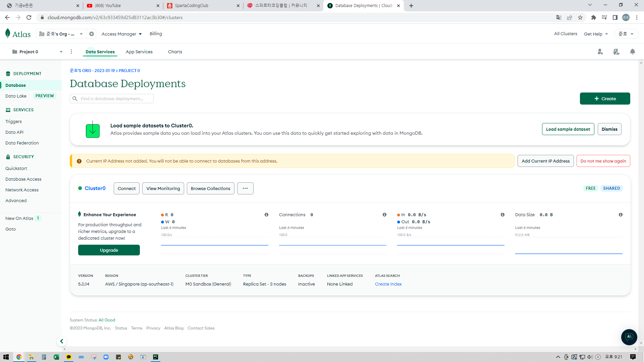644x362 pixels.
Task: Bookmark this page with the star icon
Action: click(x=580, y=17)
